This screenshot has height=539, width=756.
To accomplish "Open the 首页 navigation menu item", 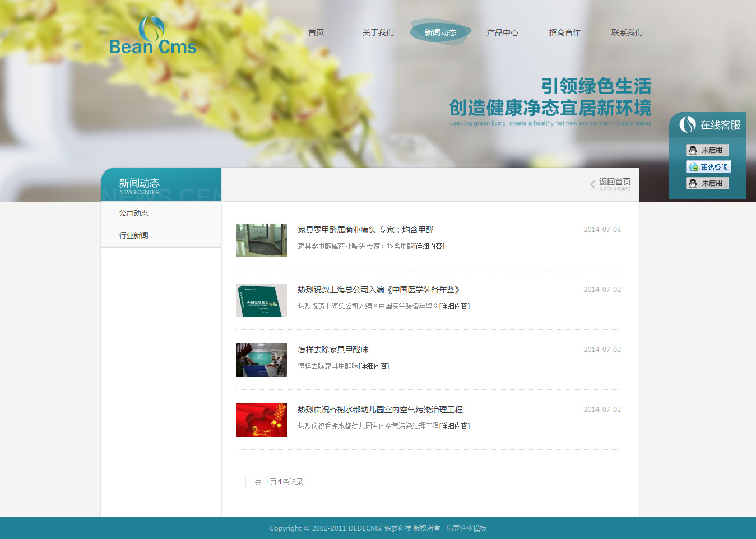I will (x=316, y=32).
